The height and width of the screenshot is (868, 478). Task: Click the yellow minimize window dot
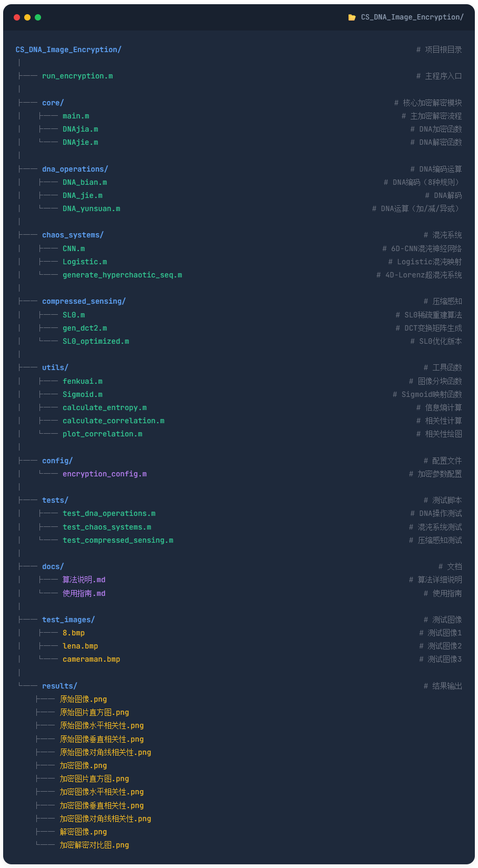point(27,17)
